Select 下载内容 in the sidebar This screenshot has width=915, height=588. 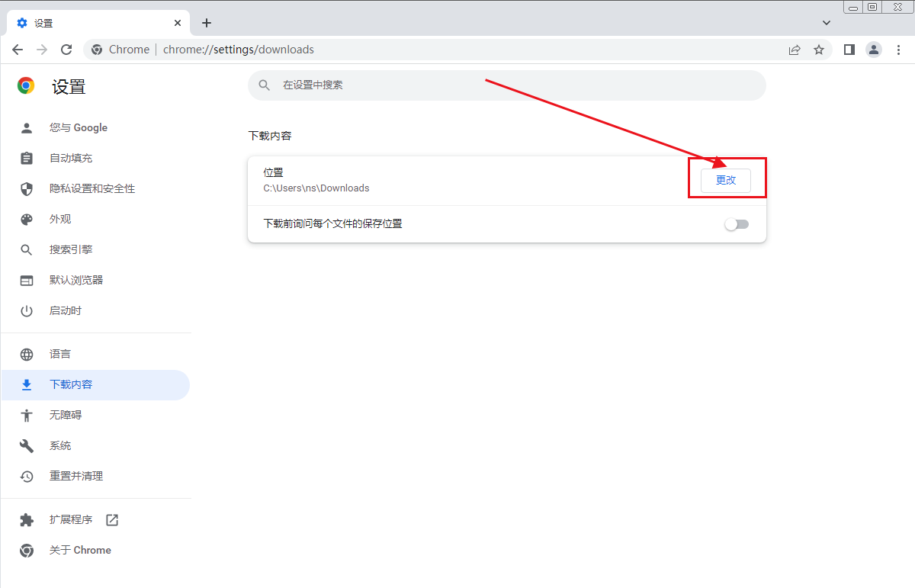[95, 384]
